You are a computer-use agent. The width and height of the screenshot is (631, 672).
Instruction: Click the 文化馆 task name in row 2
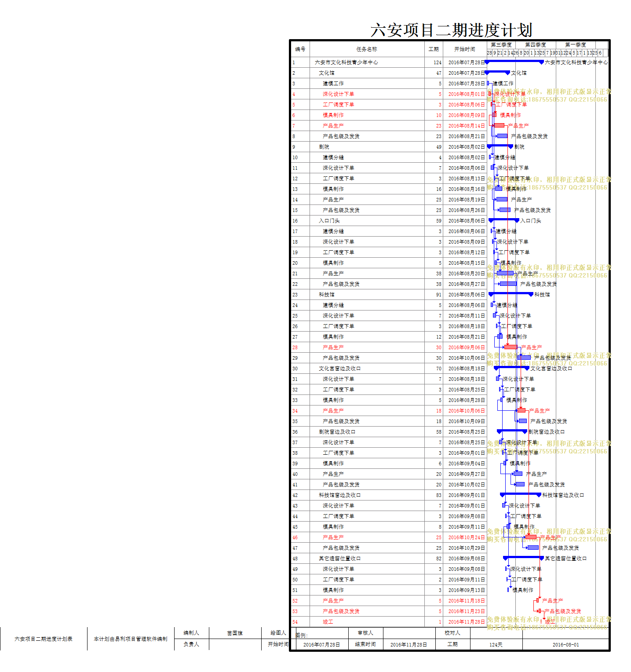[x=327, y=73]
